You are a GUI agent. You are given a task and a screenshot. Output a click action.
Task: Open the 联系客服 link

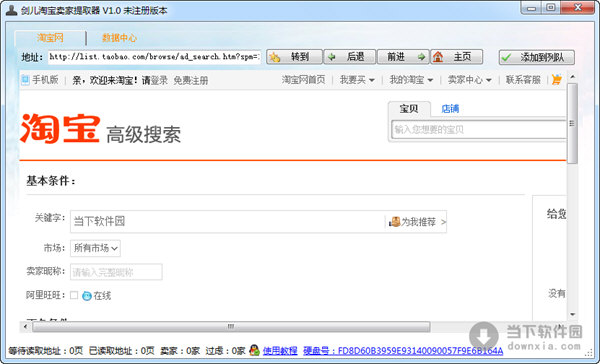point(523,80)
